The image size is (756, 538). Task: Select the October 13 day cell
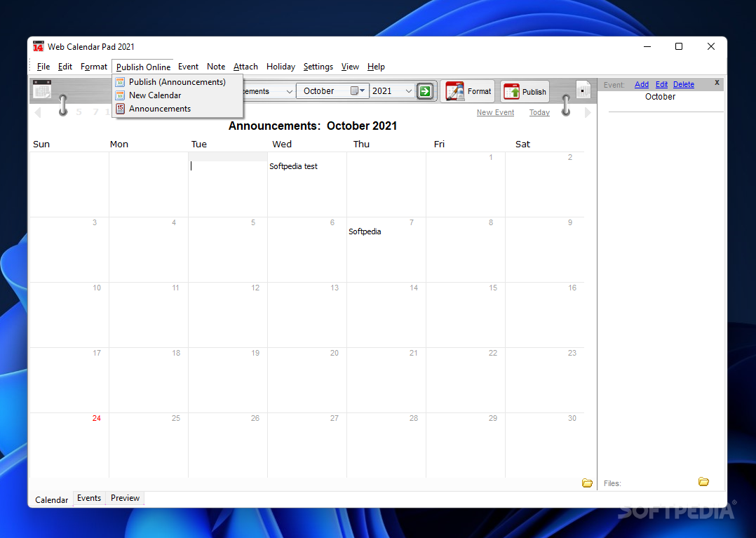point(307,315)
